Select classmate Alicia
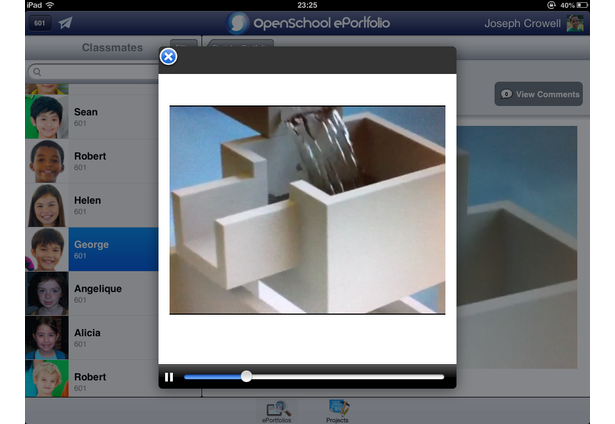This screenshot has height=424, width=615. [92, 338]
